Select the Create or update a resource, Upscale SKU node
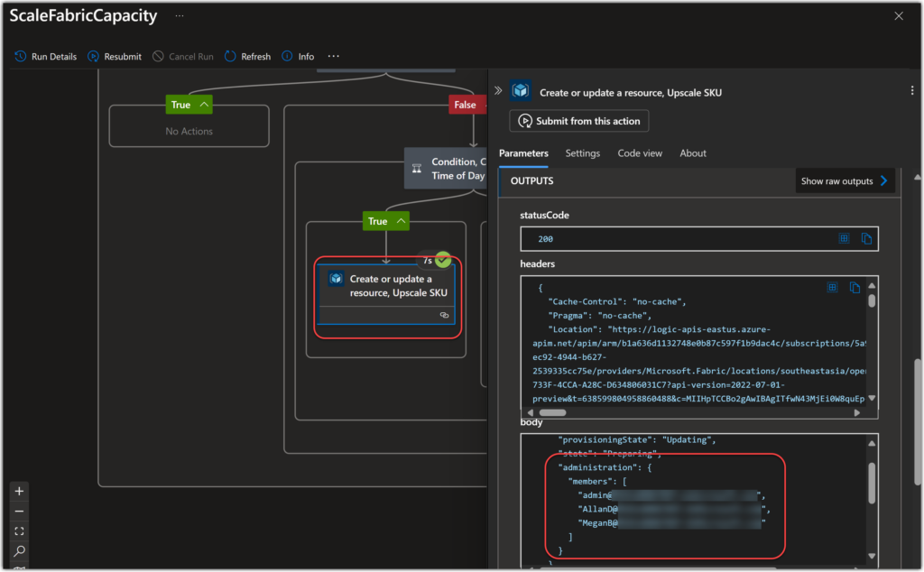This screenshot has width=924, height=572. click(386, 294)
